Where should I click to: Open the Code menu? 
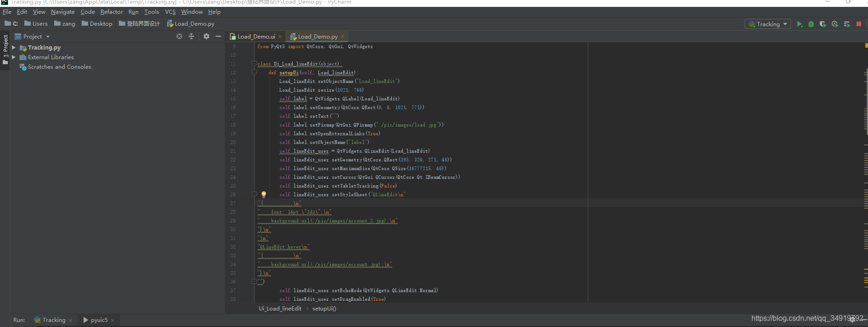pos(88,12)
